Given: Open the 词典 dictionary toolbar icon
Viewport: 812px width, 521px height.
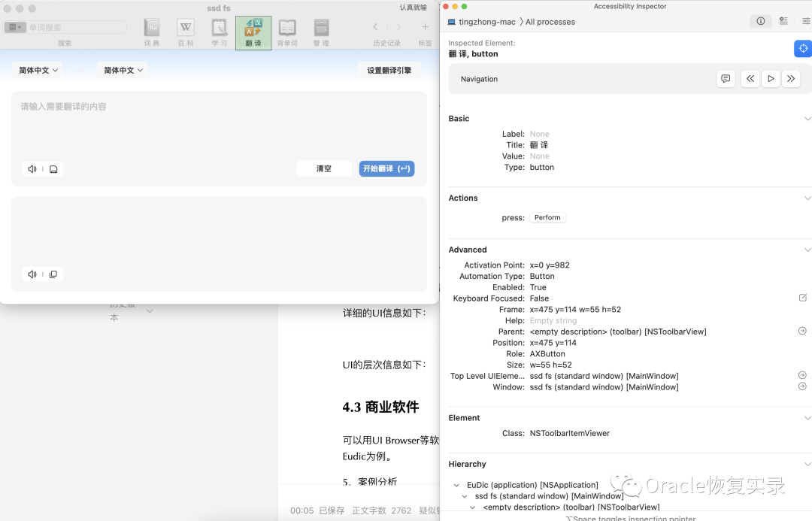Looking at the screenshot, I should (x=152, y=32).
